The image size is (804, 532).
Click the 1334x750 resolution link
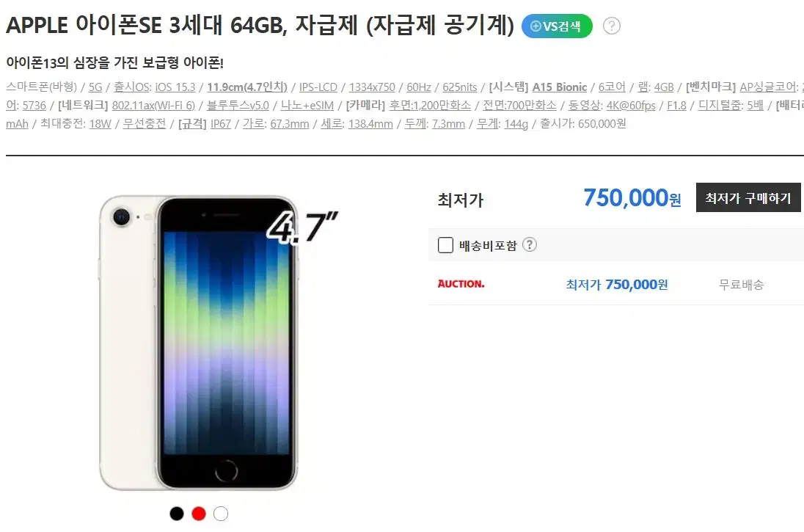point(372,87)
